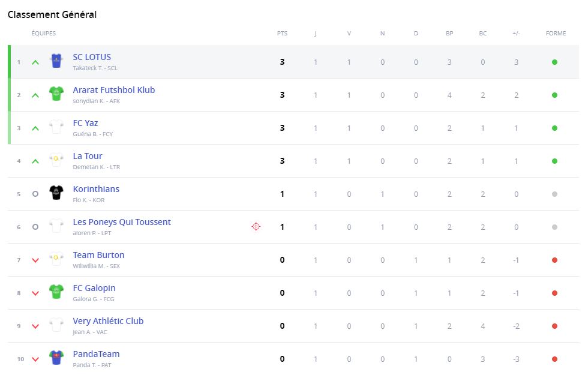The image size is (588, 378).
Task: Click the FC Galopin green jersey icon
Action: click(x=56, y=292)
